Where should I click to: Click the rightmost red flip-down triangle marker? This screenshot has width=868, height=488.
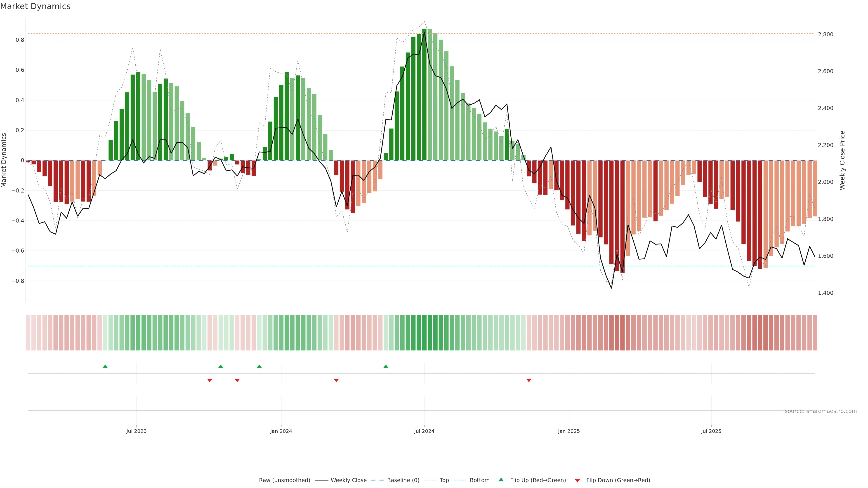[x=529, y=380]
